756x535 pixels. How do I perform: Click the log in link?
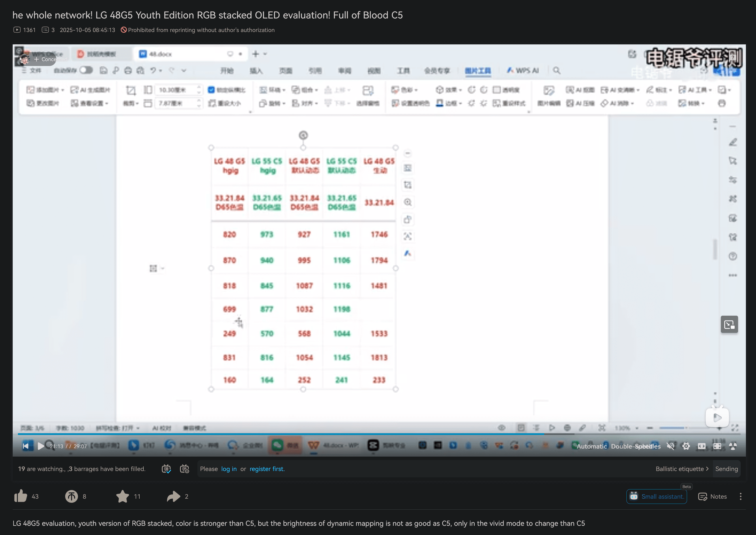click(x=229, y=469)
